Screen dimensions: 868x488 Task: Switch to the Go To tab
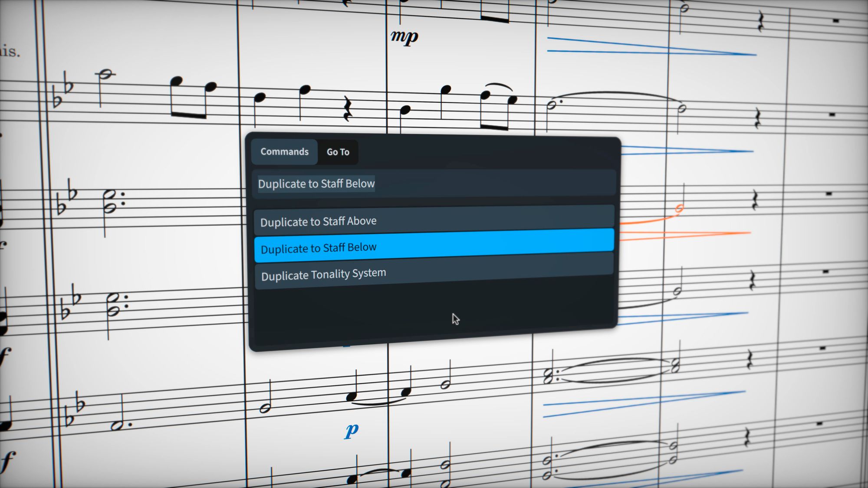click(x=338, y=152)
